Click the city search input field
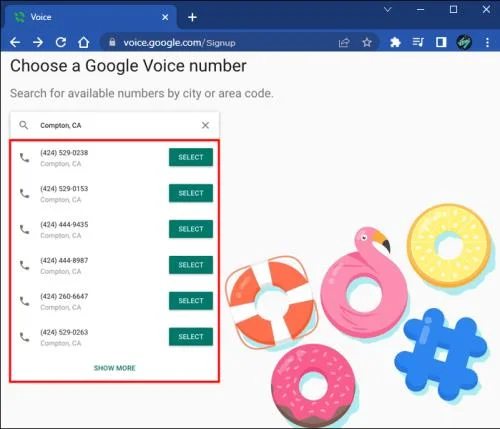 115,125
